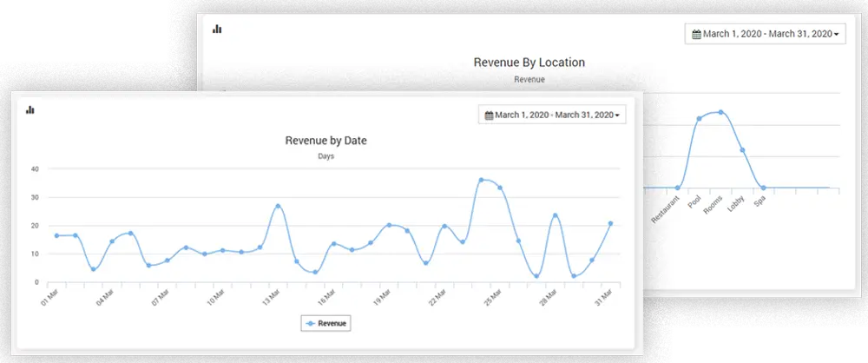Click the Revenue By Location chart title
868x363 pixels.
pyautogui.click(x=529, y=63)
